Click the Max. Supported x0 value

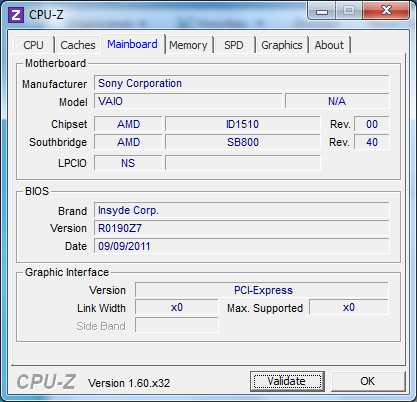coord(349,307)
